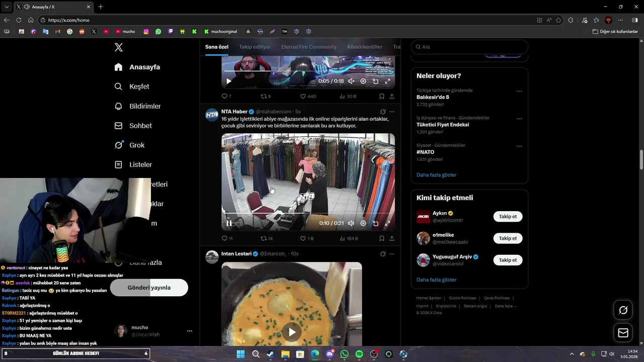Open more options on Intan Lestari post

click(392, 254)
